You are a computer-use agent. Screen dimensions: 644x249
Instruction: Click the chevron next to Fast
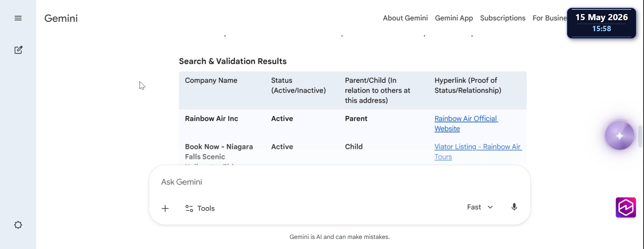click(x=490, y=207)
